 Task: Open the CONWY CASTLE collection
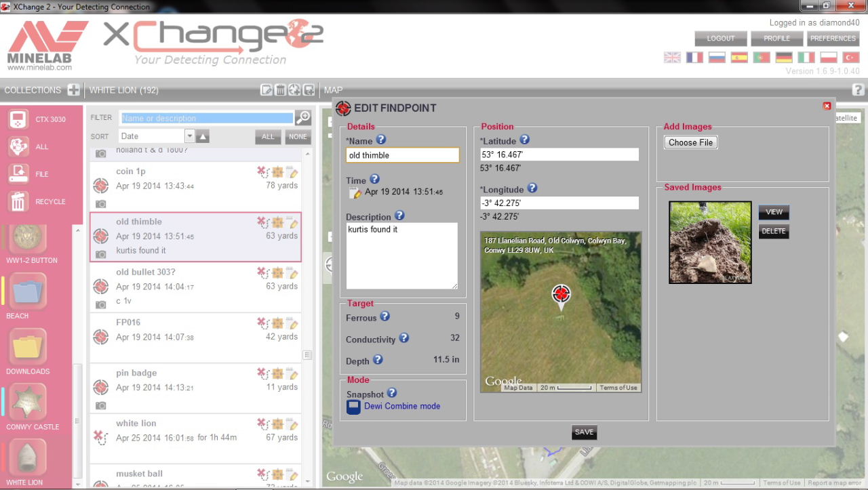click(28, 402)
